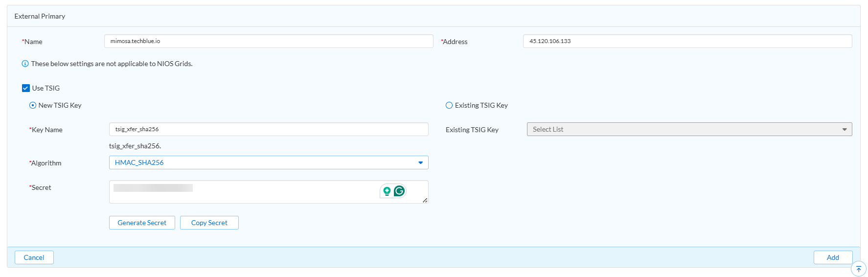Click the Grammarly lightbulb suggestion icon

tap(387, 191)
